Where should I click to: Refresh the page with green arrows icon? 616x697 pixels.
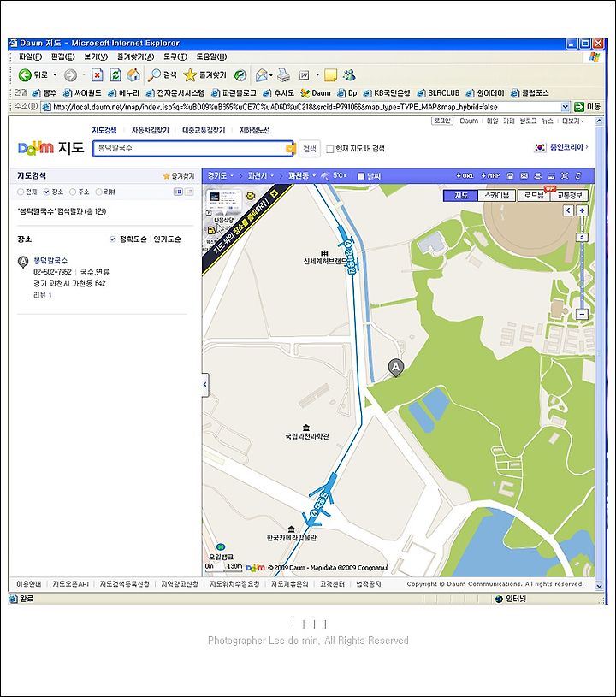(115, 75)
